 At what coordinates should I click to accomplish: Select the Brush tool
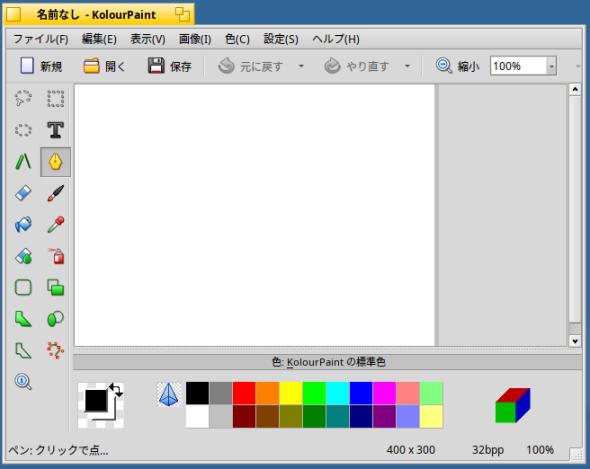pos(55,193)
